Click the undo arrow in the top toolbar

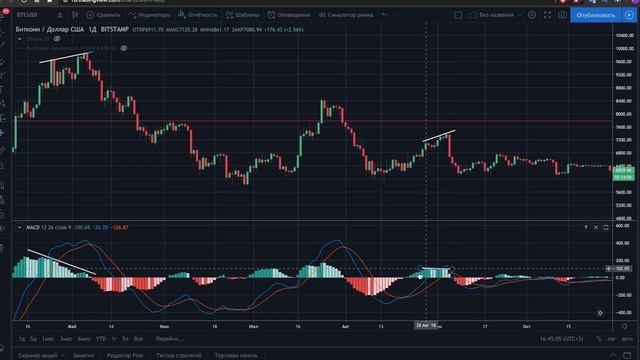tap(384, 15)
